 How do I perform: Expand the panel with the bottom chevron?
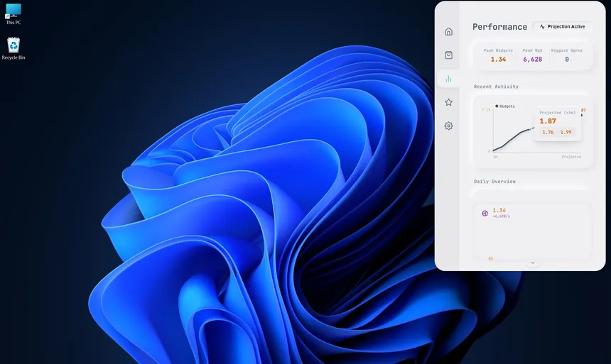[x=532, y=263]
